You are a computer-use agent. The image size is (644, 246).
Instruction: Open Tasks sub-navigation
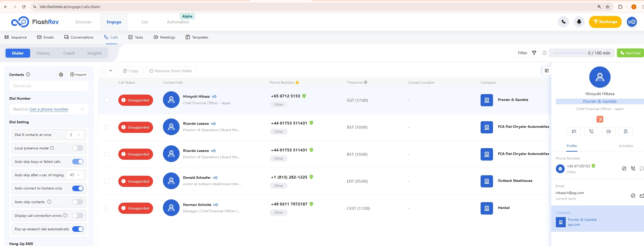136,37
